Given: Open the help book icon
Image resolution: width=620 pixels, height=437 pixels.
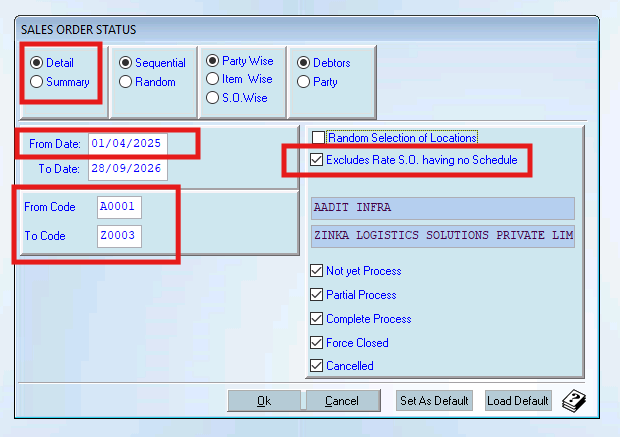Looking at the screenshot, I should coord(574,401).
